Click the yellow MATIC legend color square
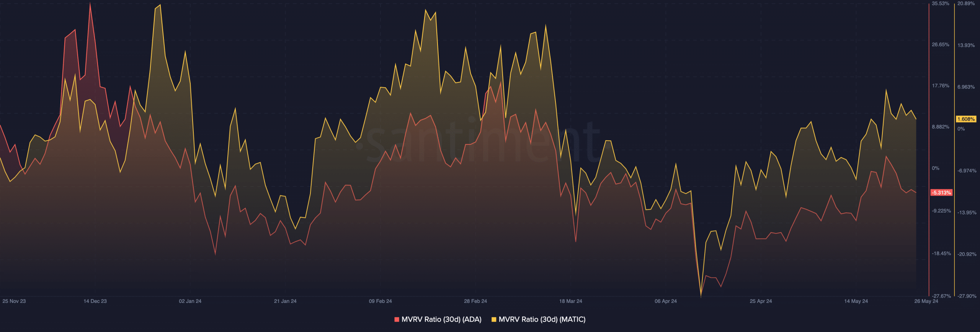 pyautogui.click(x=494, y=319)
